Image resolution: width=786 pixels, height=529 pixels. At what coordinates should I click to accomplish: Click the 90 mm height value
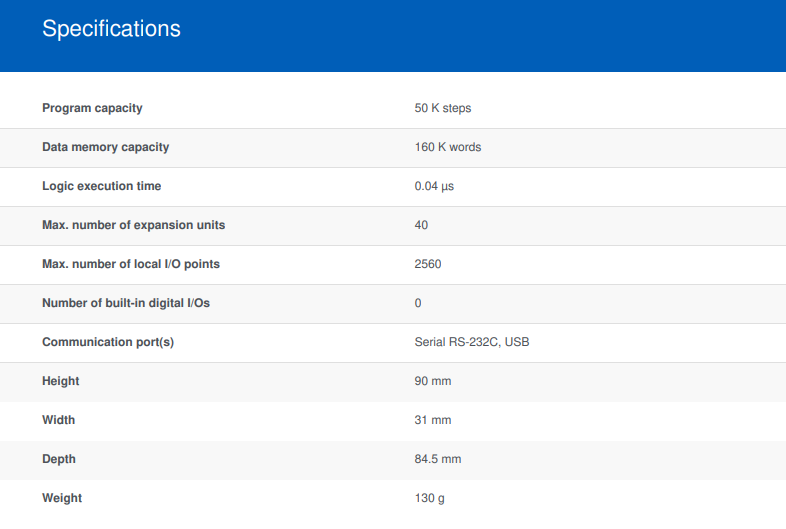click(x=433, y=381)
